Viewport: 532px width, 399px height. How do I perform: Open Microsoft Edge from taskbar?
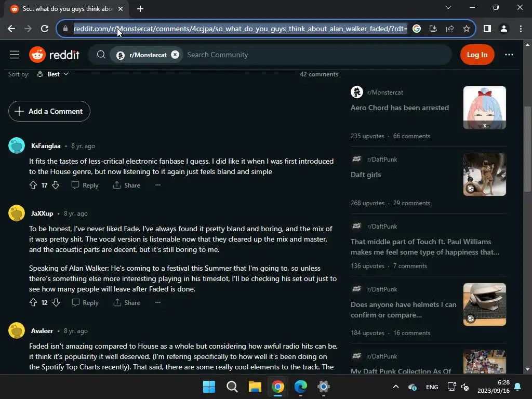(x=301, y=387)
